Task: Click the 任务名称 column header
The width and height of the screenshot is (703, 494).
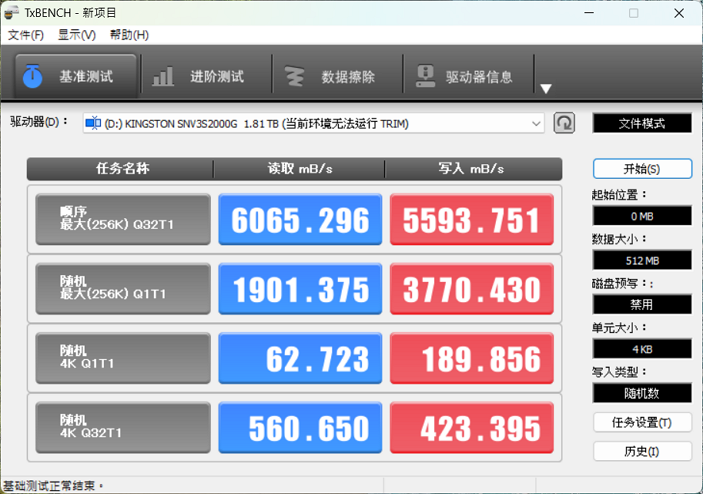Action: click(120, 169)
